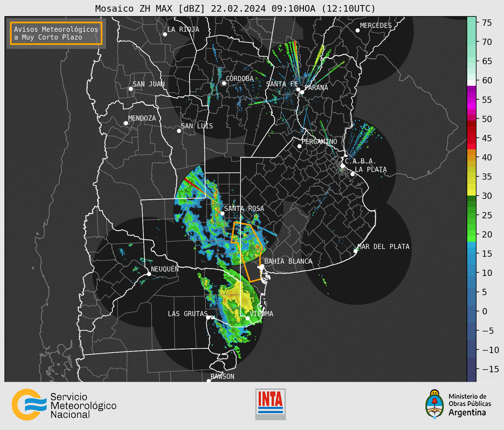Click the SAN JUAN city marker dot
504x430 pixels.
coord(131,89)
